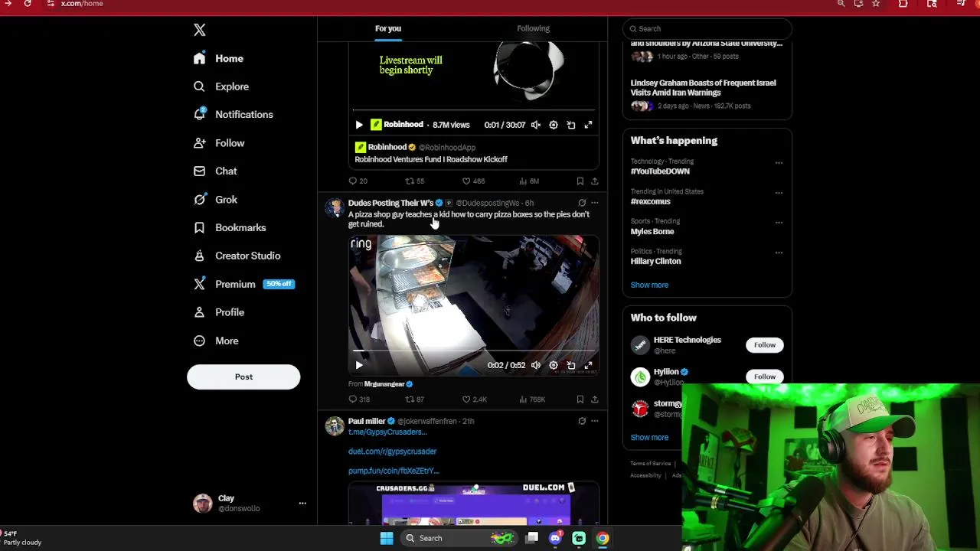Open account menu dots beside Clay
Screen dimensions: 980x551
tap(302, 504)
